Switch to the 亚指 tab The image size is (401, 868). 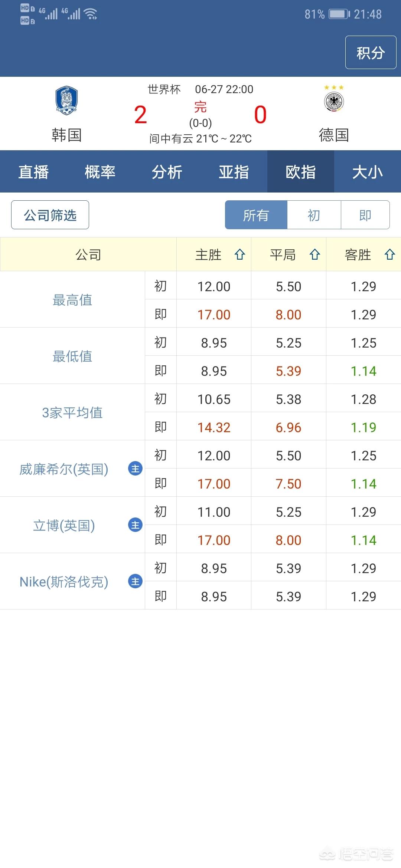coord(234,172)
